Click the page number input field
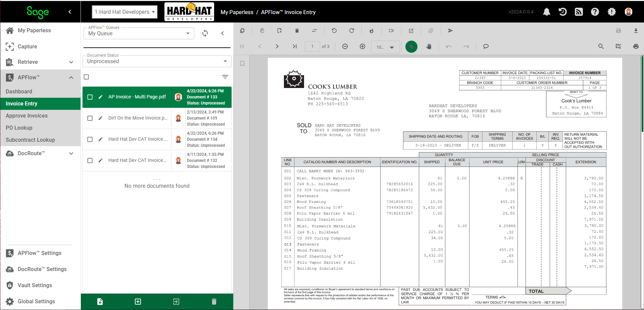 312,46
